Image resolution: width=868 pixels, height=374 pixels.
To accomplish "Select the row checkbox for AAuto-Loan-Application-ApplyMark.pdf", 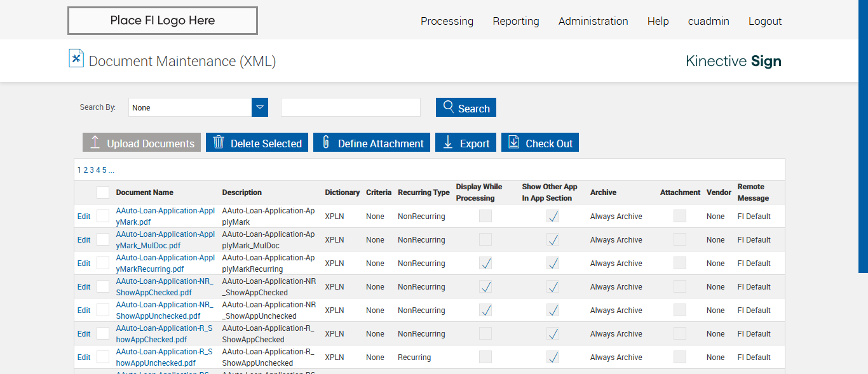I will [103, 216].
